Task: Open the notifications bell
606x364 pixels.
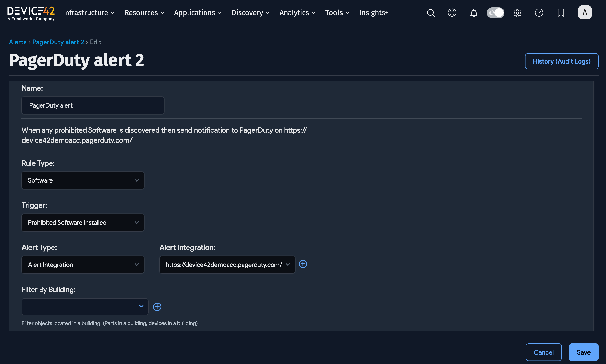Action: coord(473,13)
